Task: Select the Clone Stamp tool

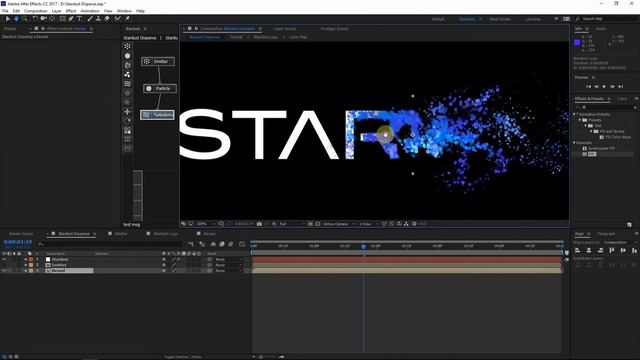Action: pos(98,19)
